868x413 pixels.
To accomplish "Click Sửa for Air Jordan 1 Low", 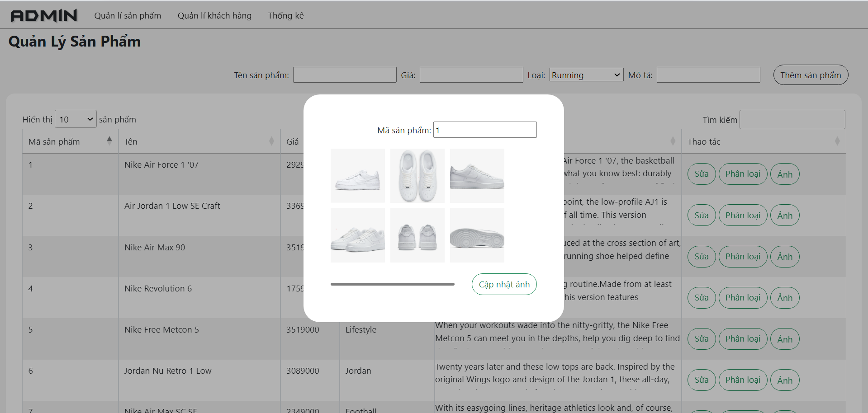I will [702, 216].
